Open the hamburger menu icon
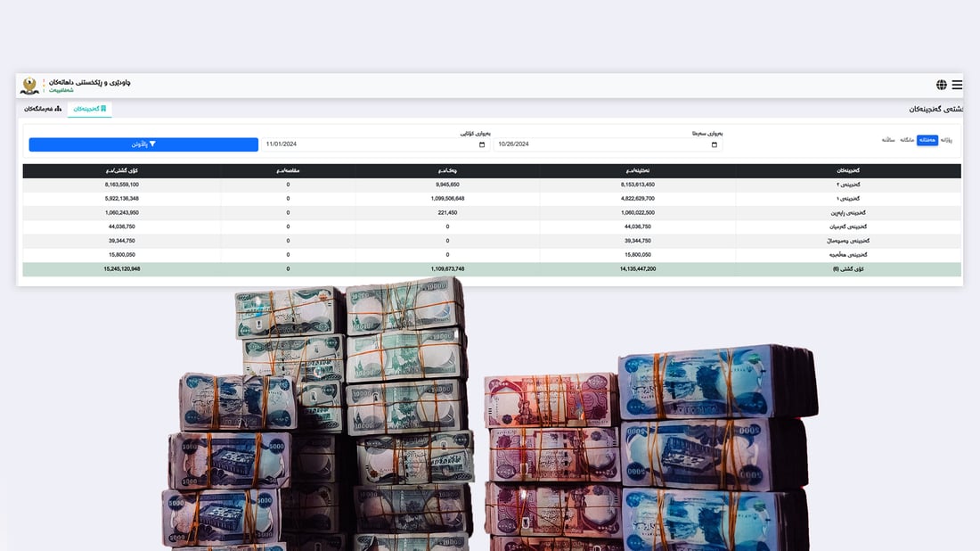The width and height of the screenshot is (980, 551). tap(957, 85)
